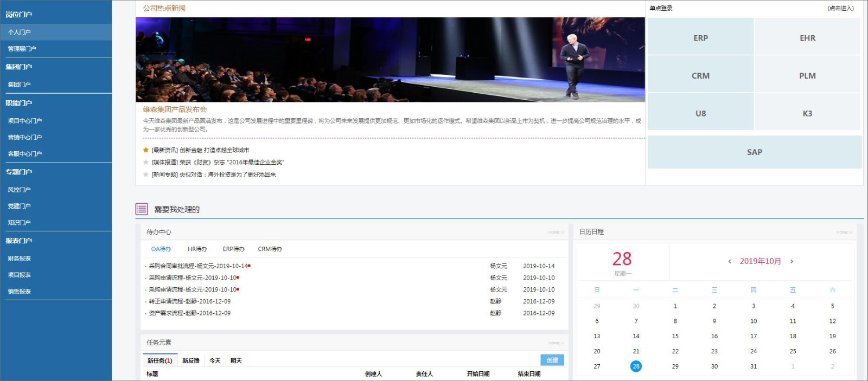Screen dimensions: 868x381
Task: Open news 央视对话 海外投资
Action: 214,175
